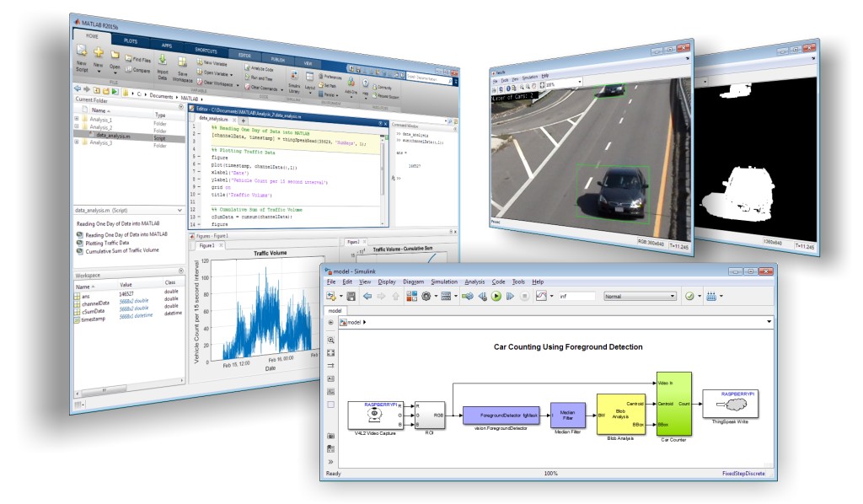Open Preferences in MATLAB ribbon
Viewport: 863px width, 504px height.
(330, 77)
